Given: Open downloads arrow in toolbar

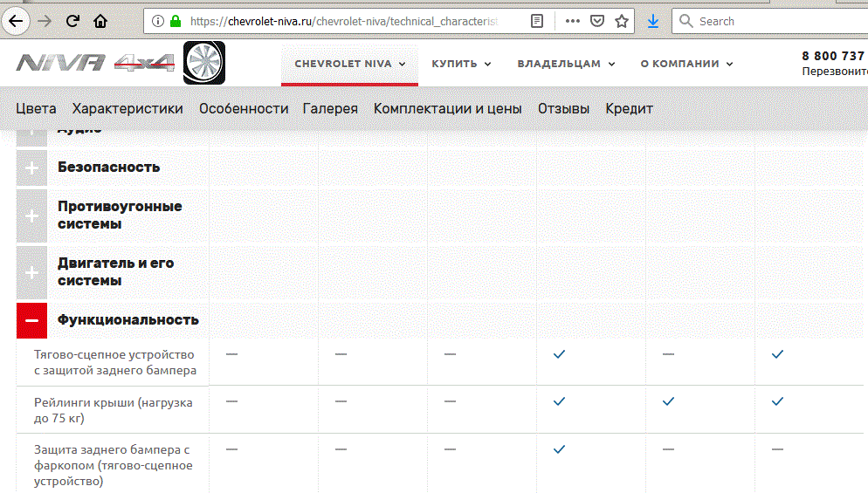Looking at the screenshot, I should click(x=653, y=21).
